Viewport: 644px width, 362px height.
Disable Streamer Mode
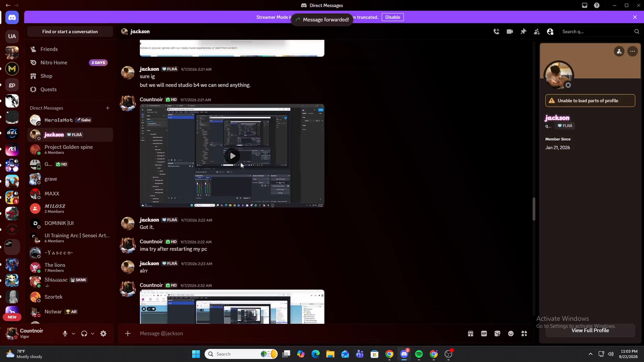click(392, 17)
